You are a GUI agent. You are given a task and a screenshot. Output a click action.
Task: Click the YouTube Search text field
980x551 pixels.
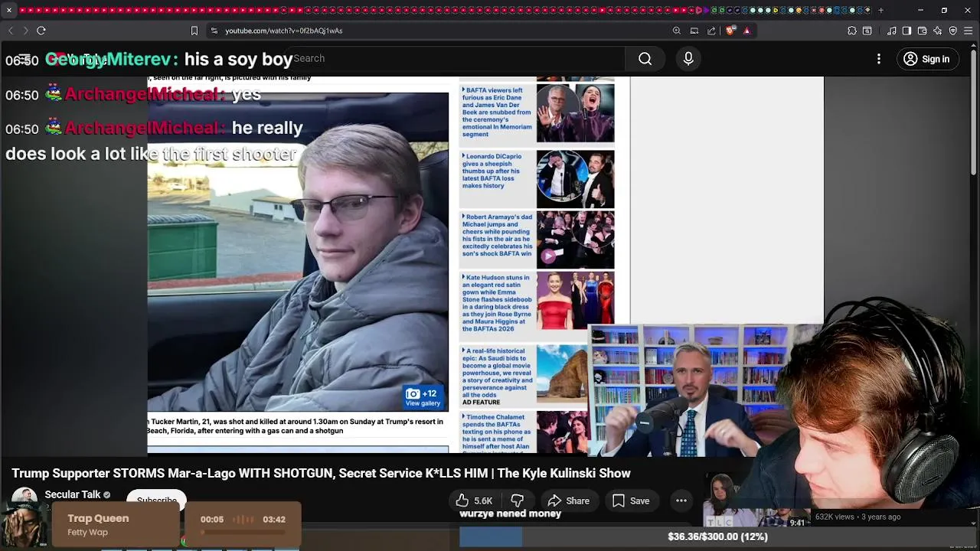[x=456, y=59]
